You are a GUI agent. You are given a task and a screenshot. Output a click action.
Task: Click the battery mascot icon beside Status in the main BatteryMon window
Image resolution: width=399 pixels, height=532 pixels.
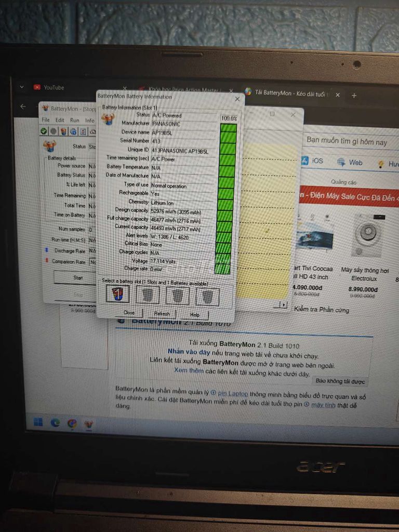tap(49, 145)
